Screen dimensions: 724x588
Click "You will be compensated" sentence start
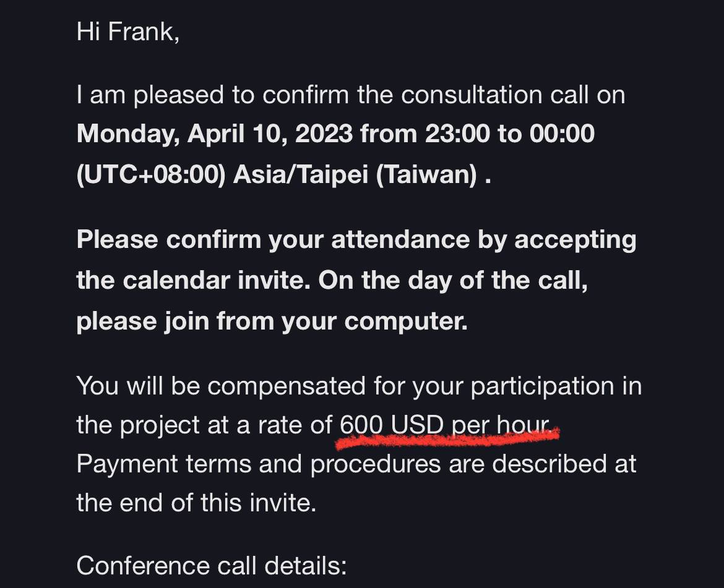click(221, 386)
